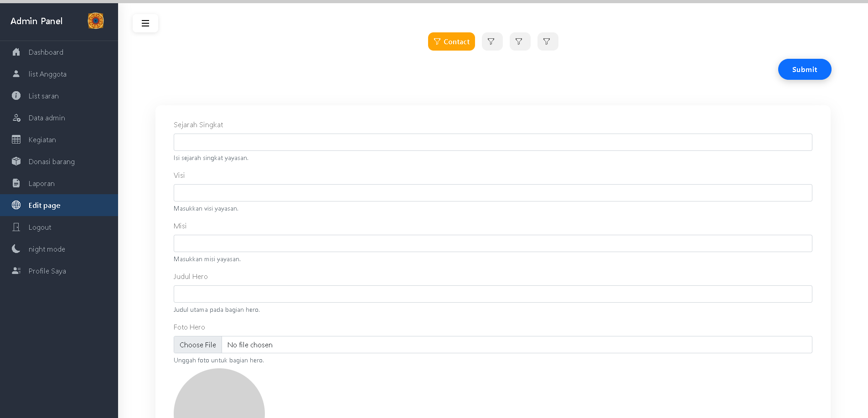
Task: Open the Edit page menu item
Action: tap(44, 205)
